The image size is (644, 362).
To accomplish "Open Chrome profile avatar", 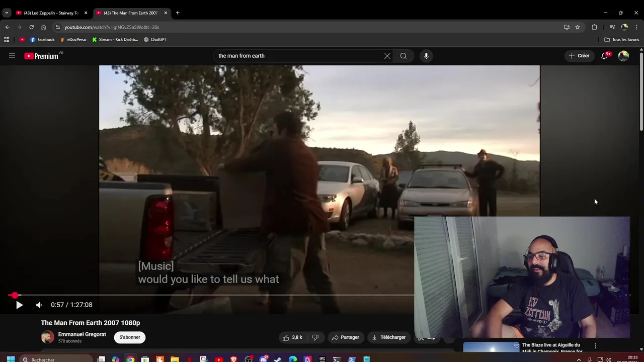I will [x=624, y=27].
